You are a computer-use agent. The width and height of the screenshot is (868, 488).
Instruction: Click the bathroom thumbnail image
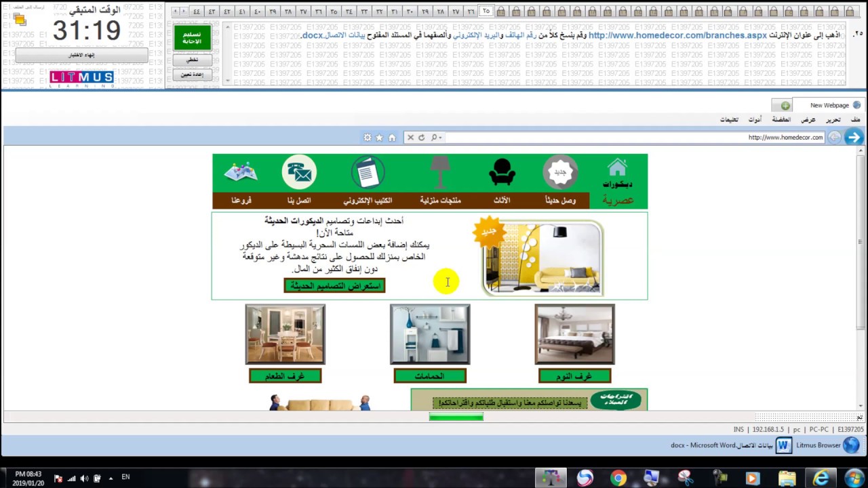coord(430,334)
